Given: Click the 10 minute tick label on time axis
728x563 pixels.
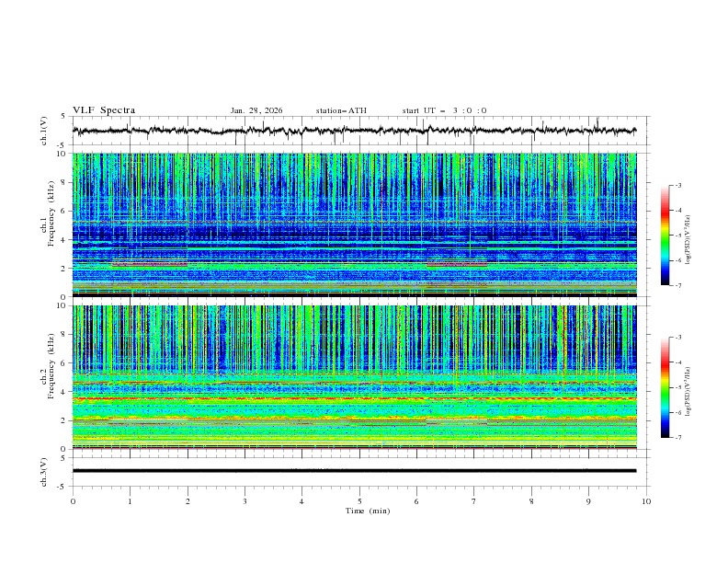Looking at the screenshot, I should click(646, 501).
